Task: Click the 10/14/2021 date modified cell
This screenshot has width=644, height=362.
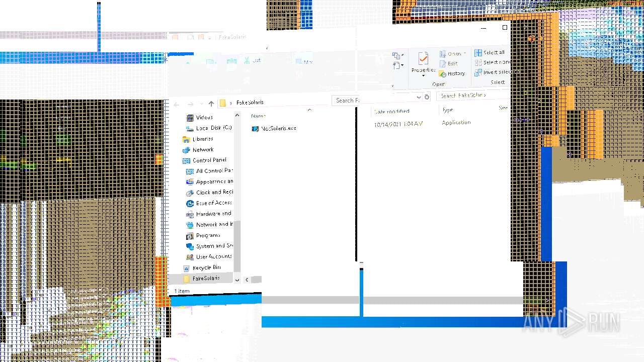Action: (398, 124)
